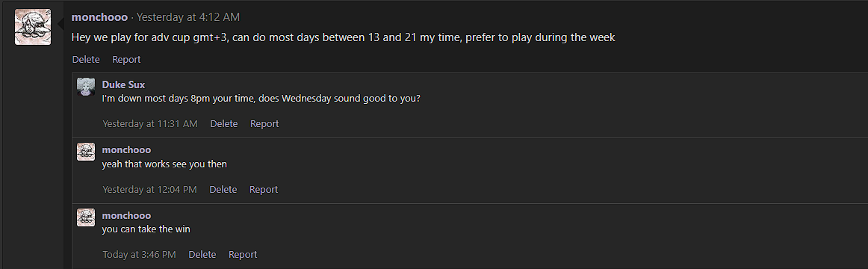Image resolution: width=868 pixels, height=269 pixels.
Task: Click the 'Today at 3:46 PM' timestamp
Action: tap(139, 255)
